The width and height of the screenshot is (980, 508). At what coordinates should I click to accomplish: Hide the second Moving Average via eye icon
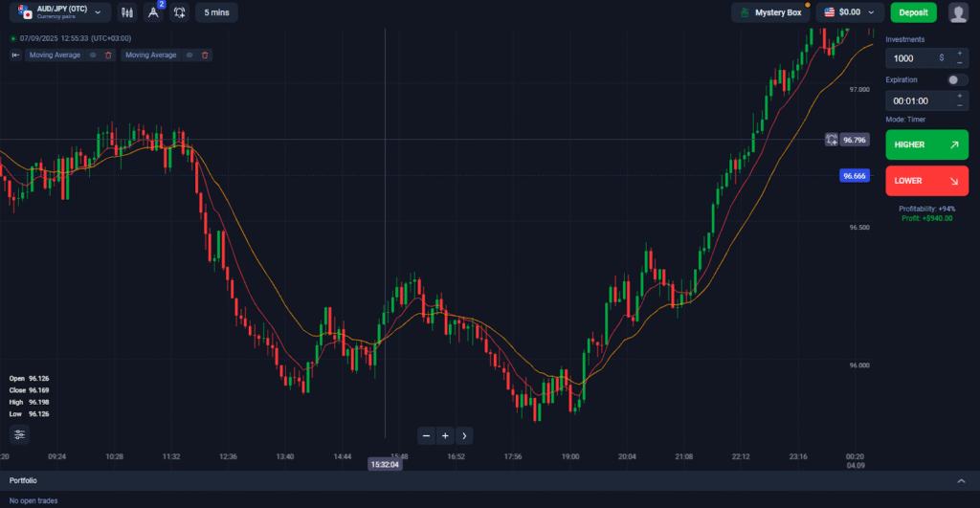(189, 55)
